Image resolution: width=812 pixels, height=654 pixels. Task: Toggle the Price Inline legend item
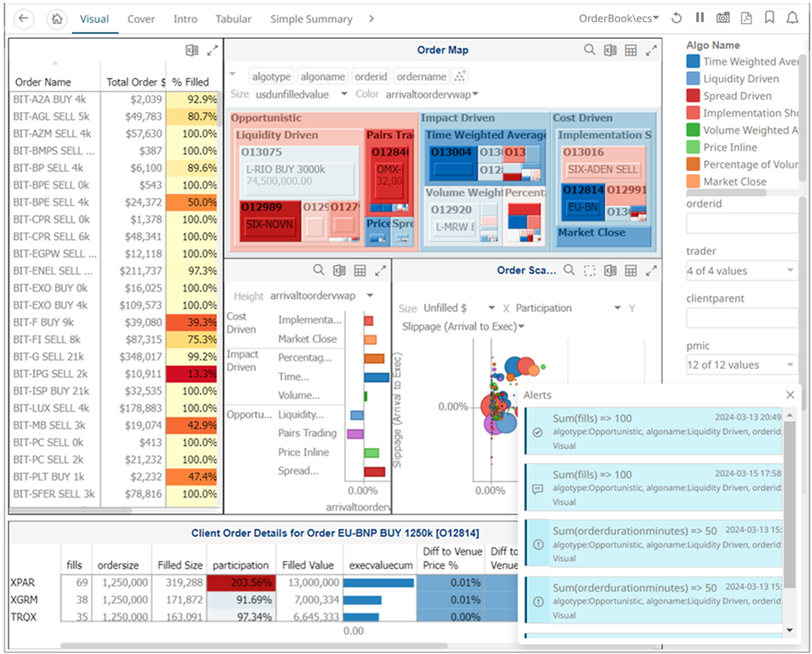pyautogui.click(x=730, y=147)
